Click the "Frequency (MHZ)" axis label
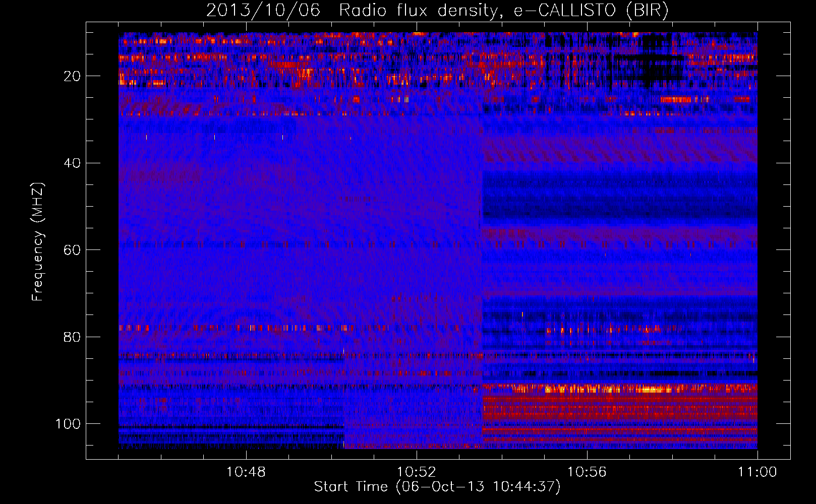This screenshot has width=816, height=504. (38, 242)
